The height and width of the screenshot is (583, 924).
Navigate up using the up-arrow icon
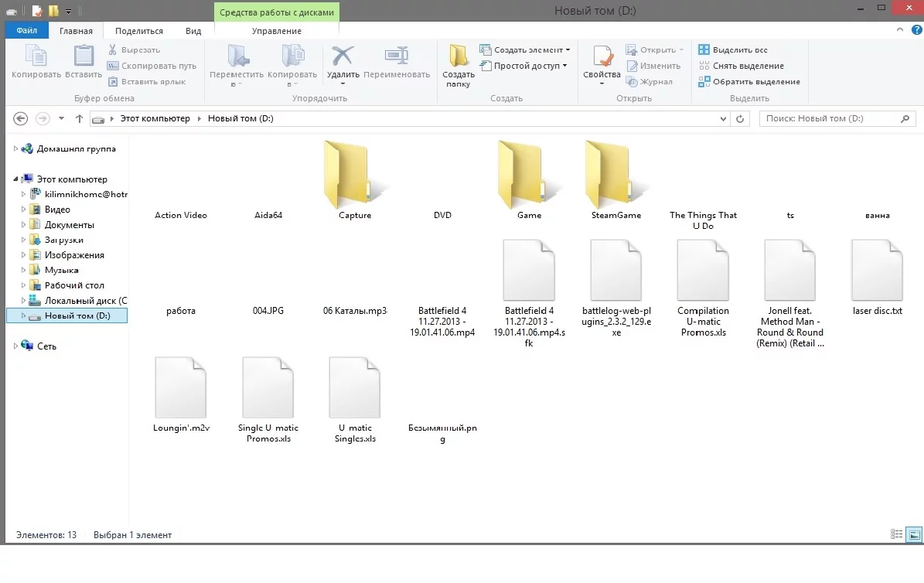tap(80, 118)
